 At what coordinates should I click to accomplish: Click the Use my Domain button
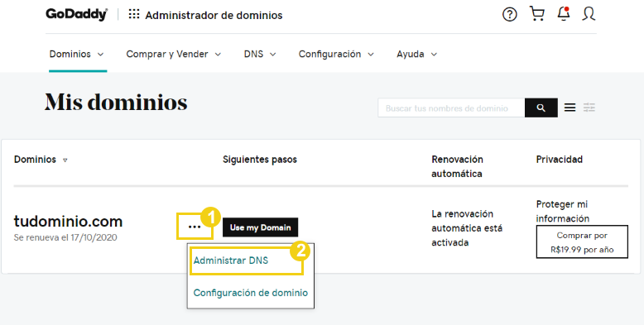(261, 227)
